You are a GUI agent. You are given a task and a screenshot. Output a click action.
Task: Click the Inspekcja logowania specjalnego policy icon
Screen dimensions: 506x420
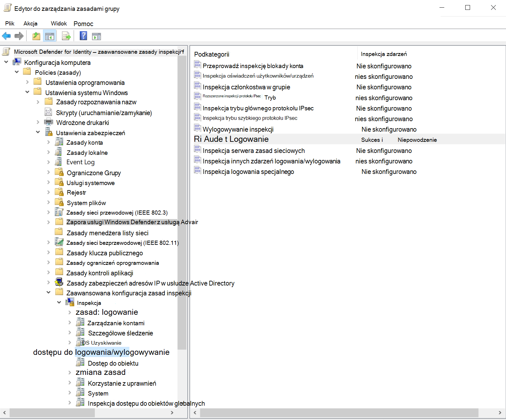198,170
